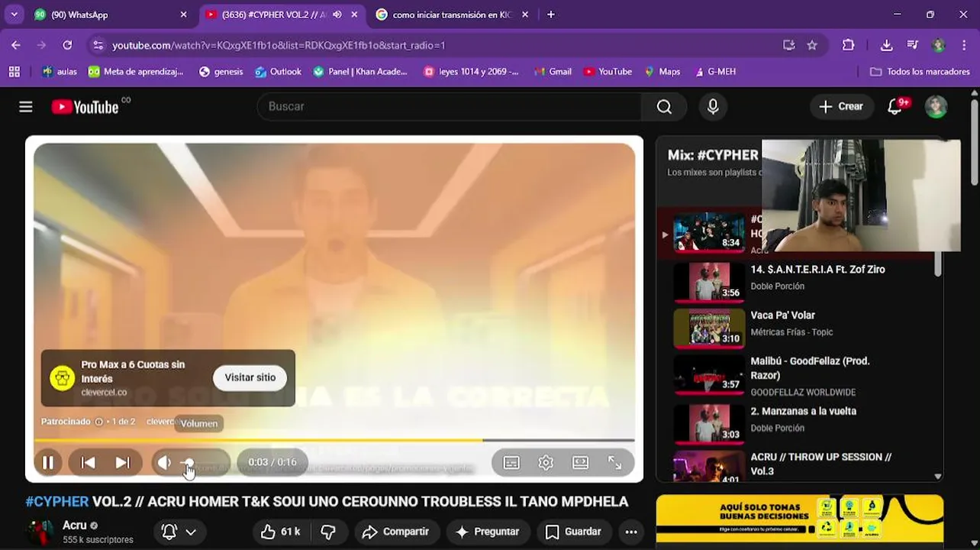
Task: Like the video with 61 k likes
Action: (x=280, y=532)
